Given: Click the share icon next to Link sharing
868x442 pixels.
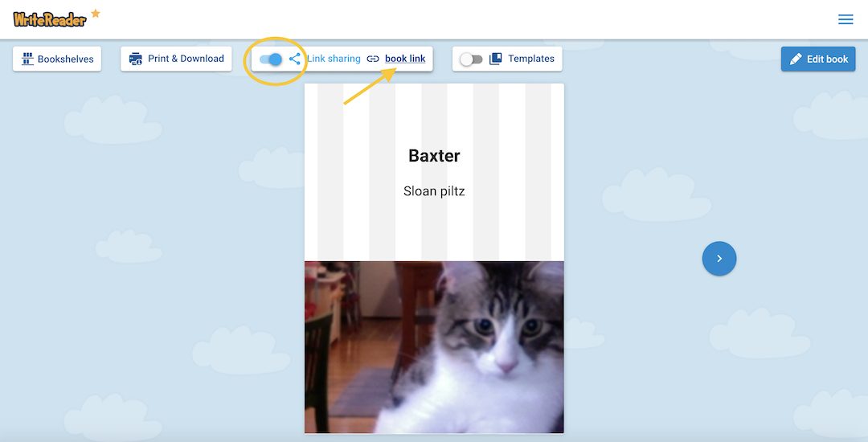Looking at the screenshot, I should point(294,59).
